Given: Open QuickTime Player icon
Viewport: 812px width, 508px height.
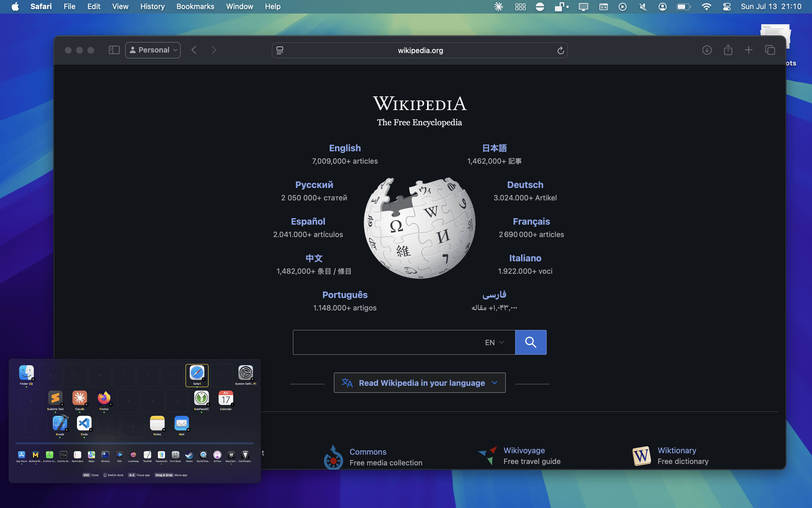Looking at the screenshot, I should tap(203, 455).
